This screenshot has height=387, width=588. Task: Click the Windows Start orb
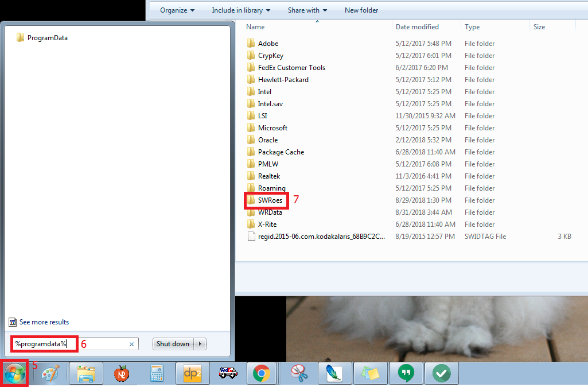tap(15, 374)
